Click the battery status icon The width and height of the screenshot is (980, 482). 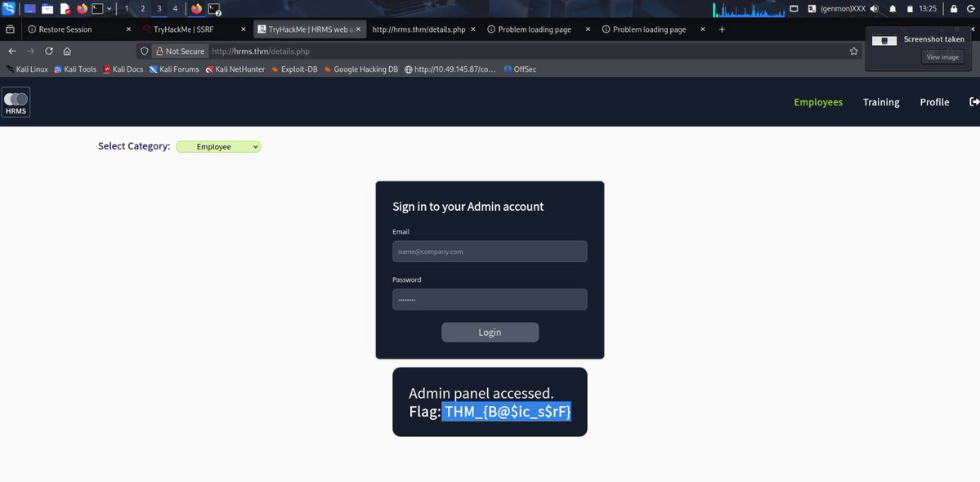(910, 9)
